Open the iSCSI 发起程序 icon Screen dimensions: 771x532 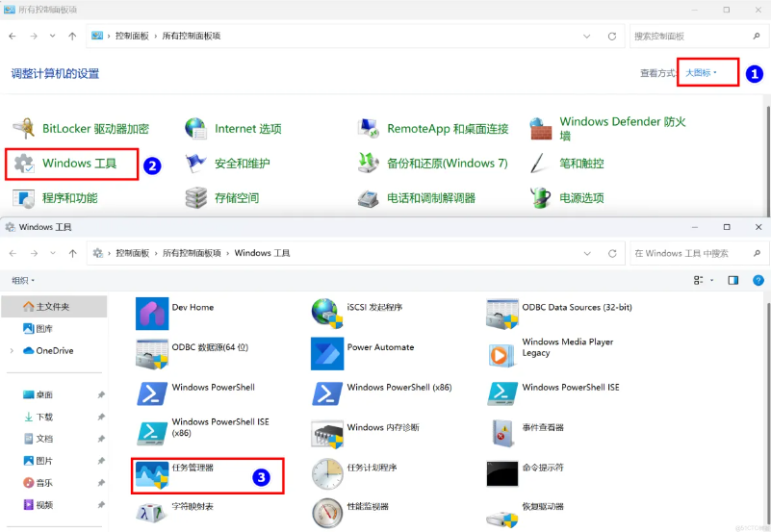[x=357, y=313]
